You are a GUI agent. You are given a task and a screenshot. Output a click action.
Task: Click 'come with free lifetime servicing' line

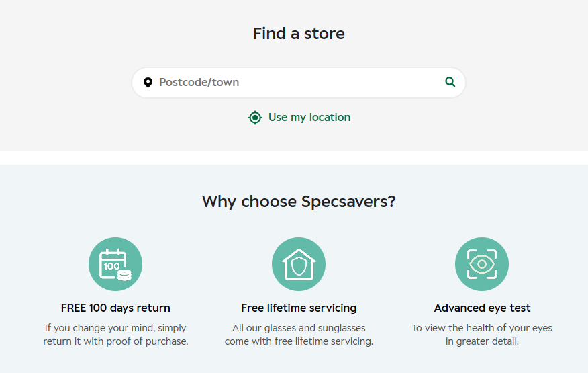coord(299,341)
